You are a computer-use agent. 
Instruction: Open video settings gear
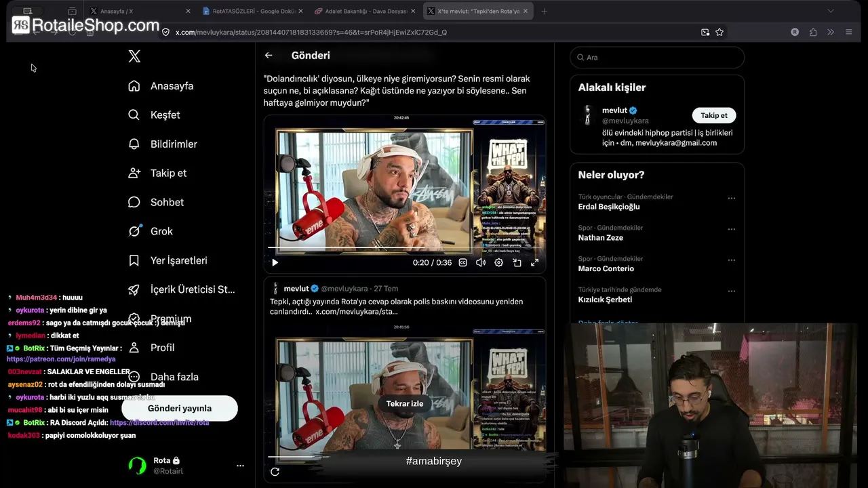click(499, 262)
